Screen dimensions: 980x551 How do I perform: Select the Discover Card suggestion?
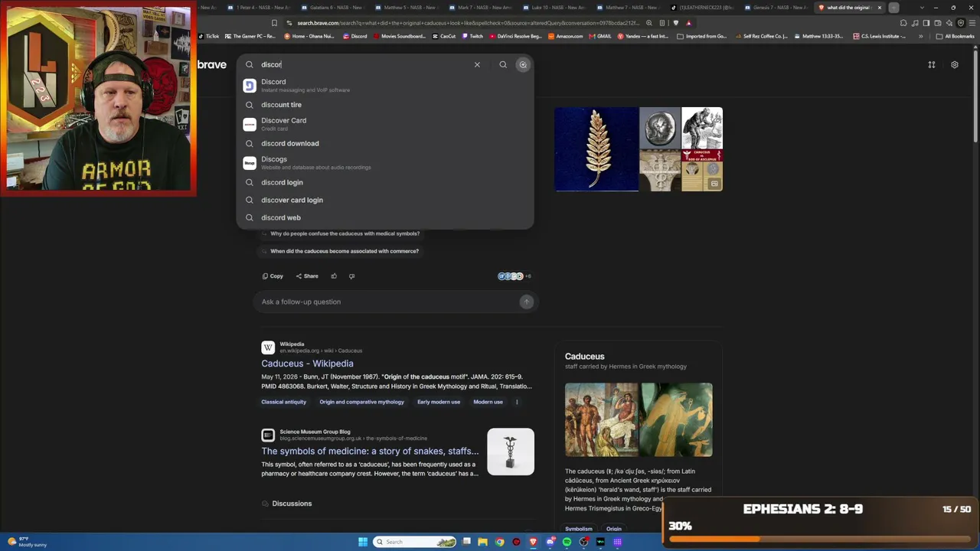click(385, 124)
